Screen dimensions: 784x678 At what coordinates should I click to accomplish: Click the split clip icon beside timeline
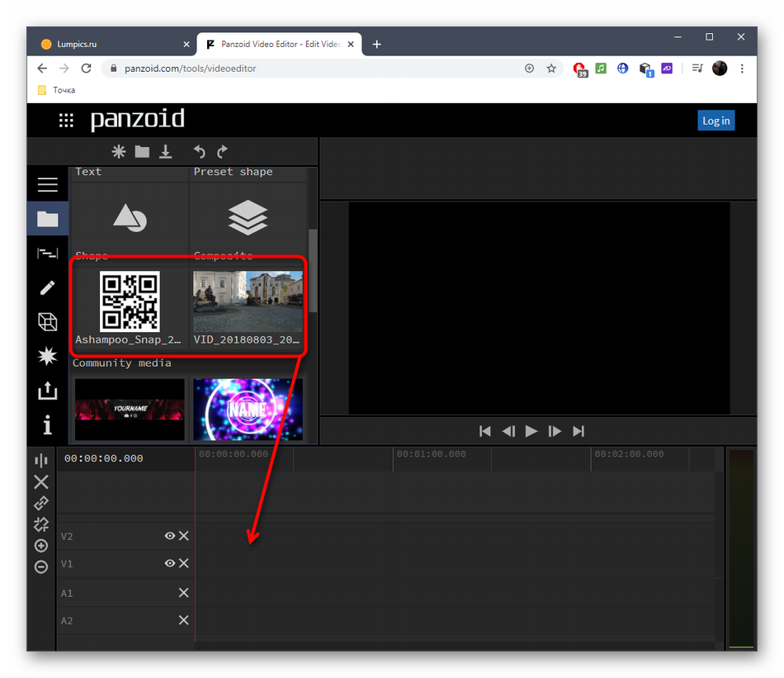point(41,460)
